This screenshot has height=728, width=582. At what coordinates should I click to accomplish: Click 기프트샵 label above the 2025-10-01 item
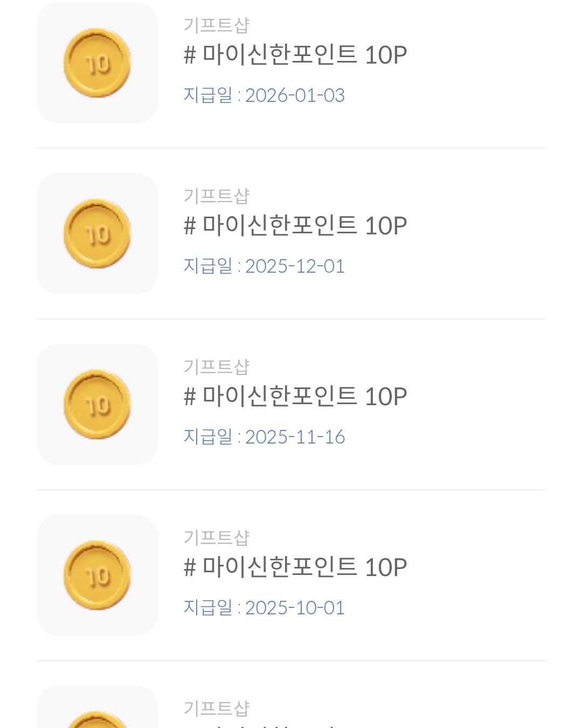(x=217, y=537)
